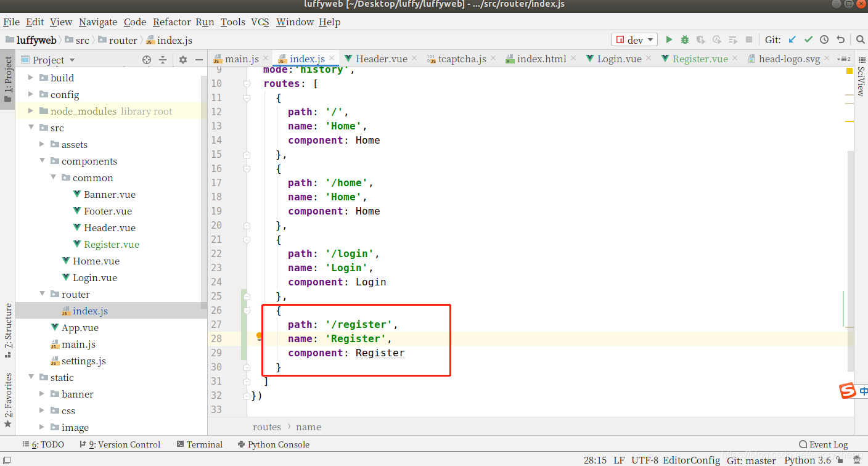868x466 pixels.
Task: Collapse the src folder
Action: 31,128
